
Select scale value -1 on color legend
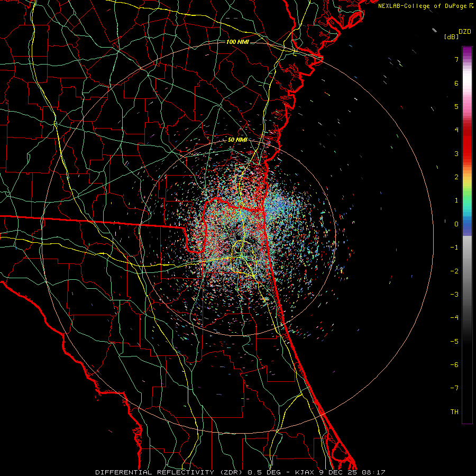[454, 248]
